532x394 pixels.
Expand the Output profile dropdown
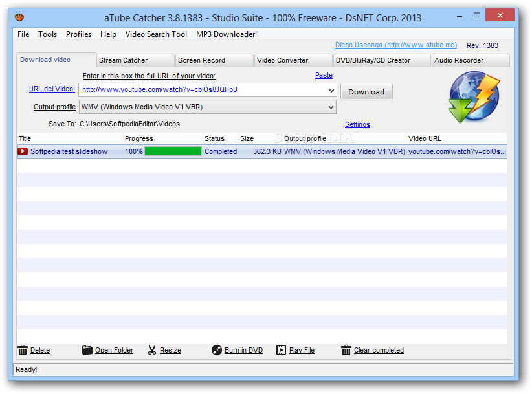point(329,107)
